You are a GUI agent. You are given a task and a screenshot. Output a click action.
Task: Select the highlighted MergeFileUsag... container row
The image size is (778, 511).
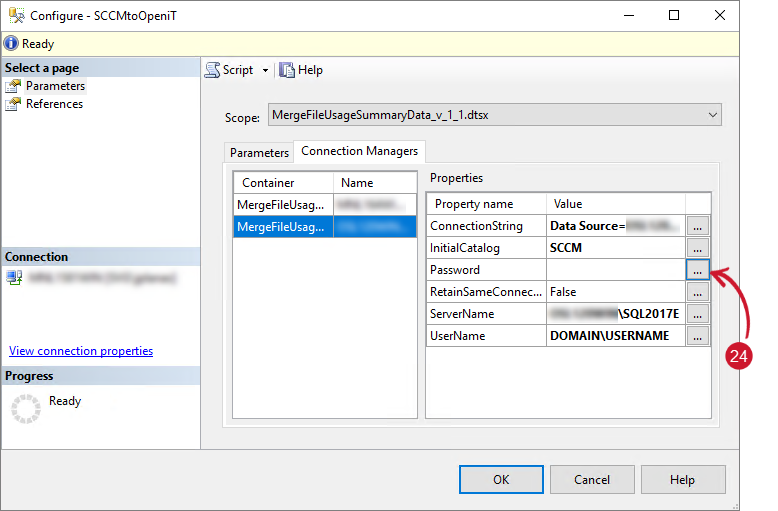pos(325,227)
